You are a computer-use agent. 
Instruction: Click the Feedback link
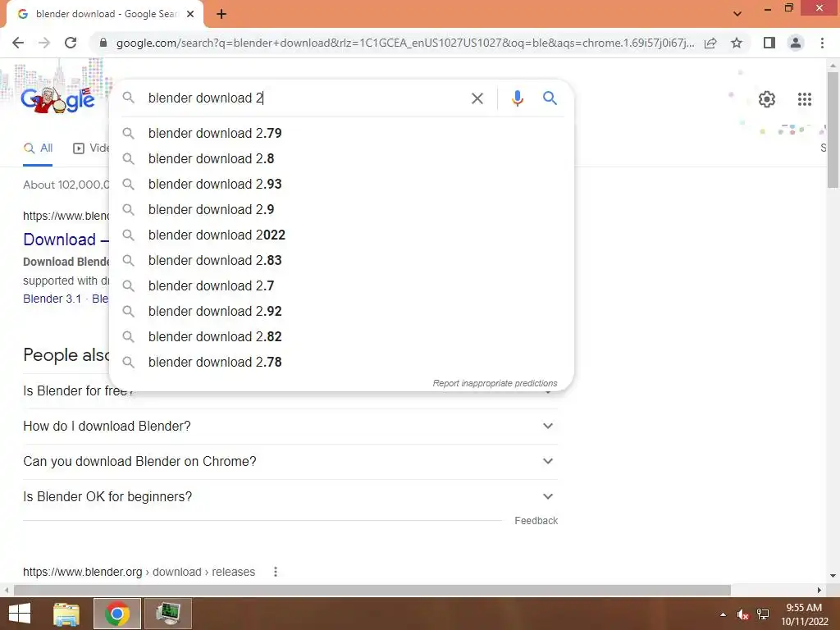coord(536,521)
